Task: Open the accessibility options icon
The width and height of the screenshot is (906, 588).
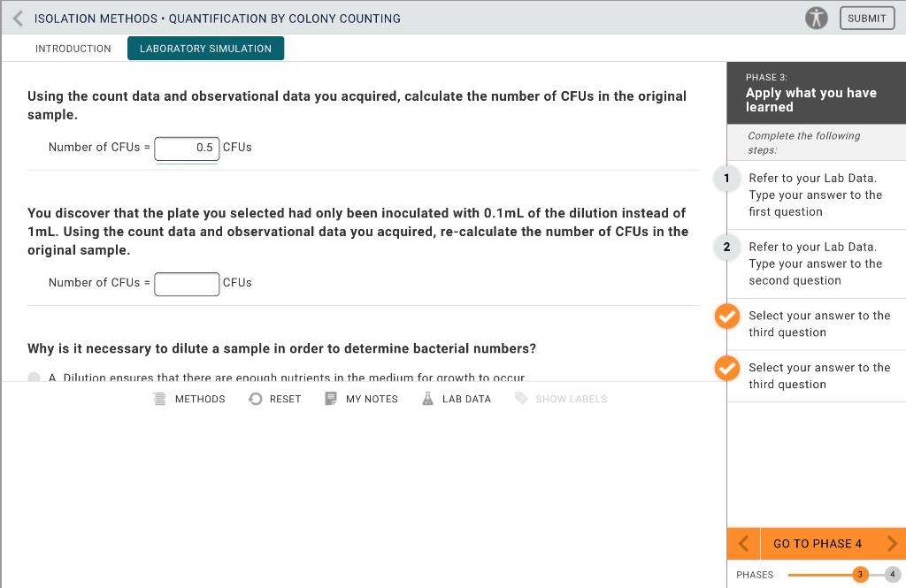Action: coord(817,18)
